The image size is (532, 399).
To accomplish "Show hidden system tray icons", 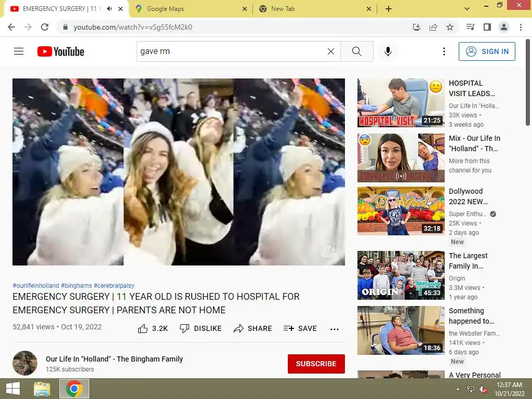I will pyautogui.click(x=458, y=389).
